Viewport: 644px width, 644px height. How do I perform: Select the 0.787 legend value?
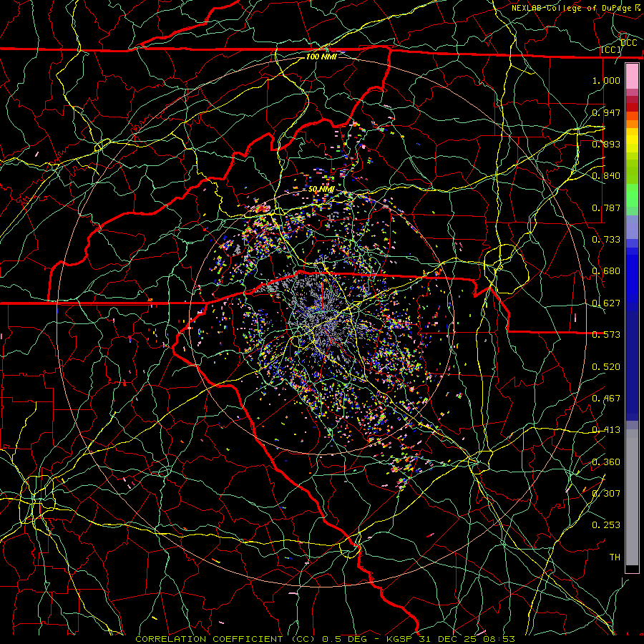tap(606, 208)
